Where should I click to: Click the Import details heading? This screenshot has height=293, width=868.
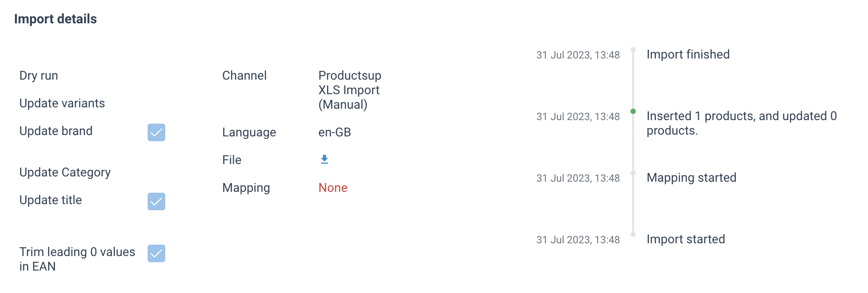[56, 19]
